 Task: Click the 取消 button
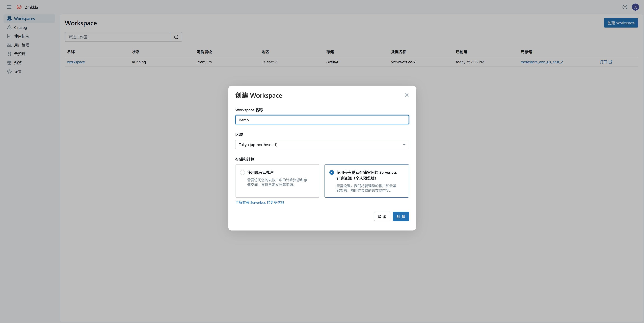click(382, 216)
